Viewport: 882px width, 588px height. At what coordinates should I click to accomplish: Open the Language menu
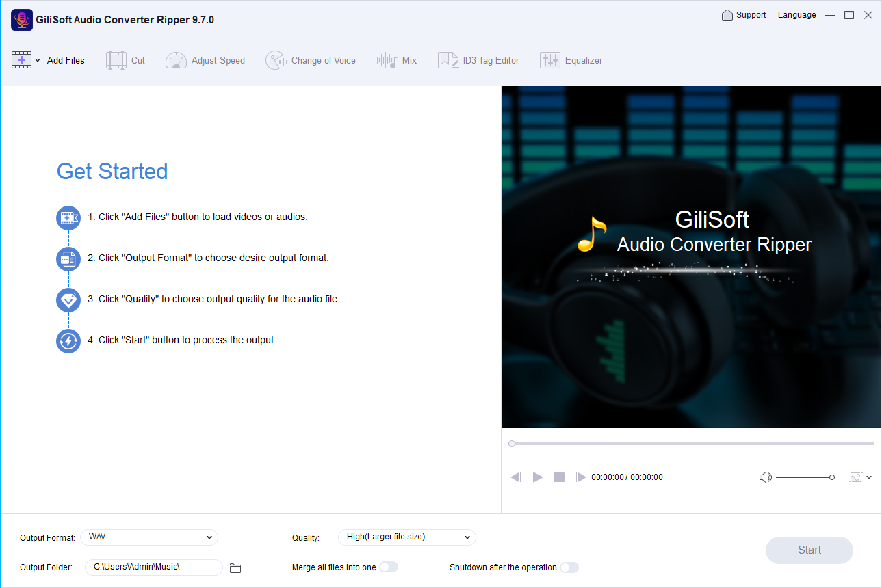(797, 15)
